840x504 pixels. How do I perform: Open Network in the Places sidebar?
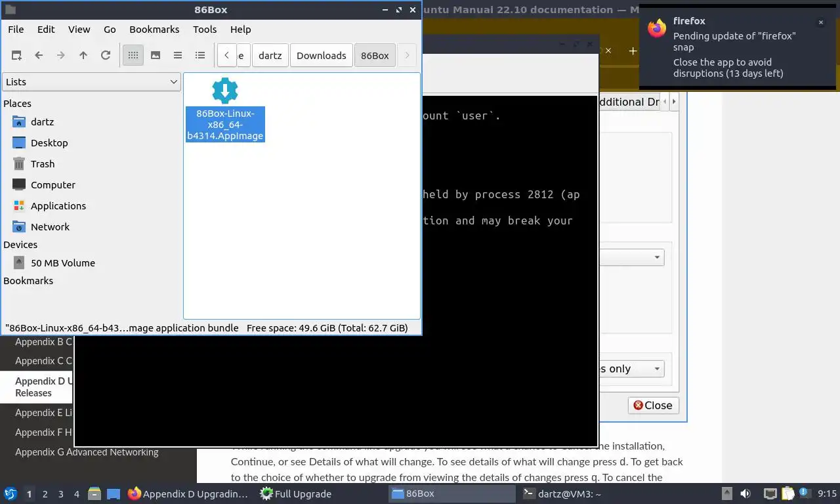click(50, 227)
